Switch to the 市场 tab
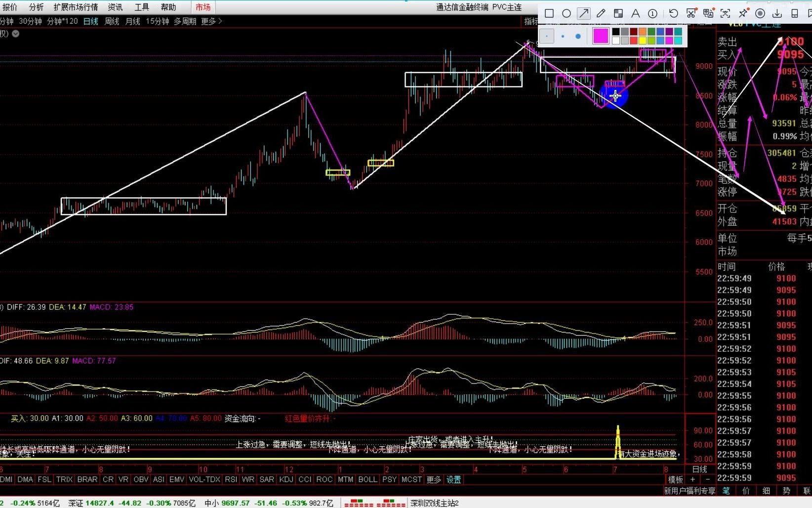Screen dimensions: 812x508 tap(203, 7)
